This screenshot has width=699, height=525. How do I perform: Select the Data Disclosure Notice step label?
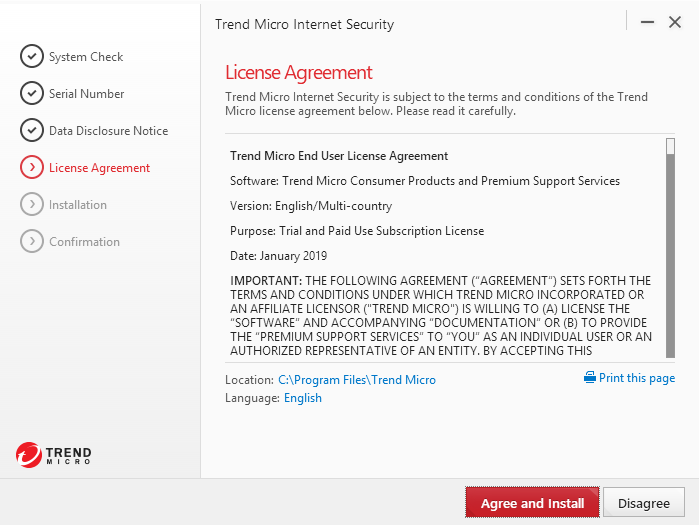pos(108,131)
